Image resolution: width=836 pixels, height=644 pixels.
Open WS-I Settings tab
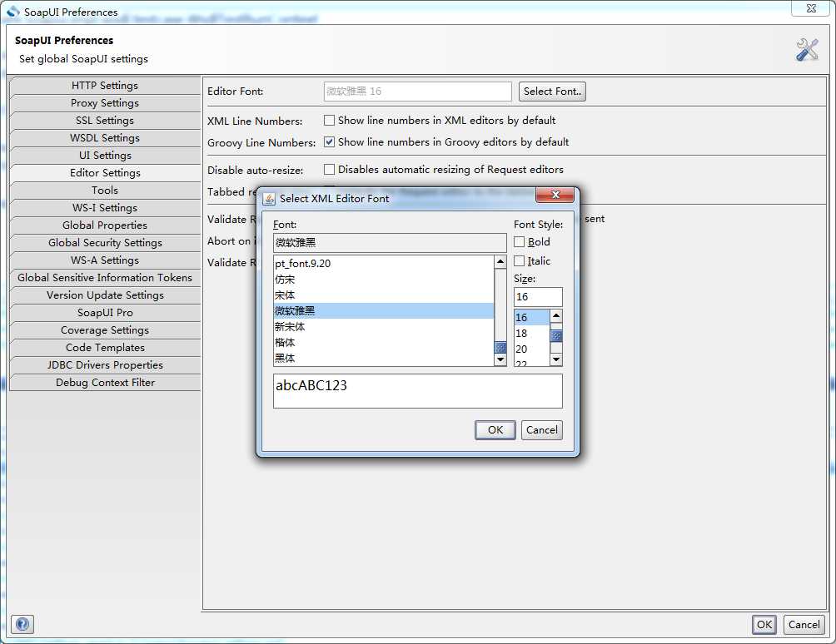tap(105, 208)
